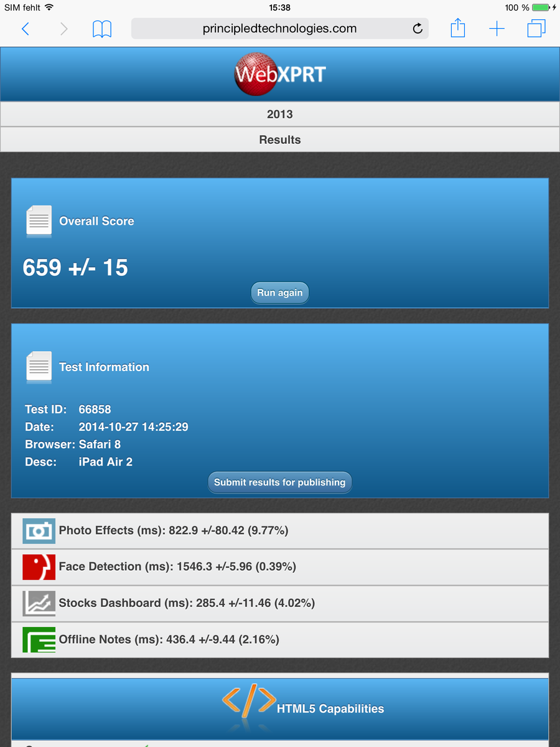Tap the Run again button
Image resolution: width=560 pixels, height=747 pixels.
click(280, 293)
